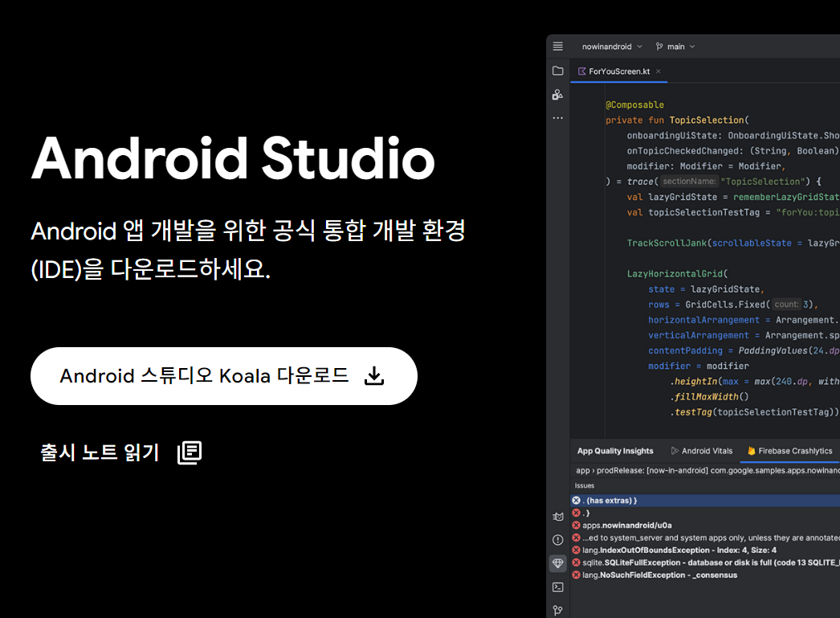Image resolution: width=840 pixels, height=618 pixels.
Task: Click the Android Studio page heading
Action: tap(233, 158)
